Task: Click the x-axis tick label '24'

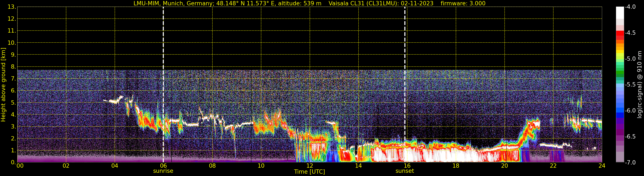Action: pos(602,166)
